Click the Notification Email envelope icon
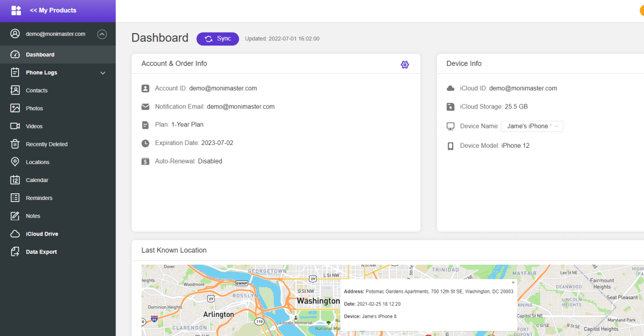This screenshot has height=336, width=644. (x=146, y=107)
